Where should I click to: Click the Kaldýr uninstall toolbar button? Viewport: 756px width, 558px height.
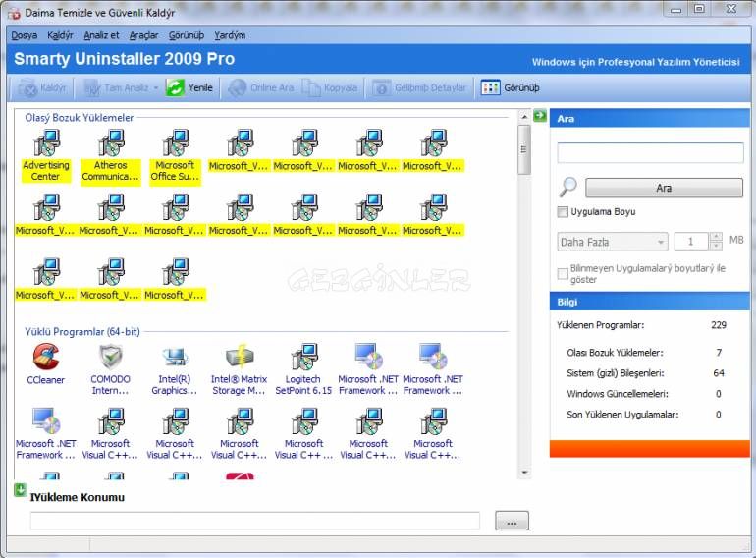42,87
